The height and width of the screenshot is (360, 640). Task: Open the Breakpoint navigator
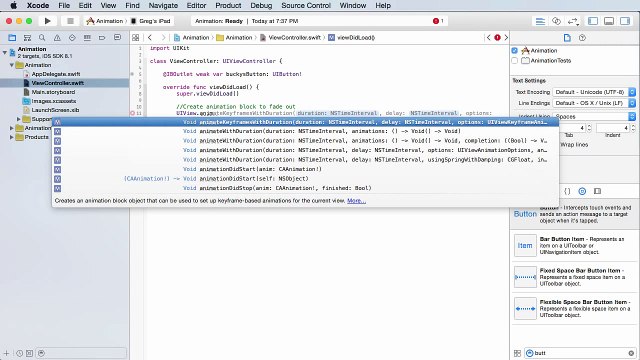click(x=102, y=38)
